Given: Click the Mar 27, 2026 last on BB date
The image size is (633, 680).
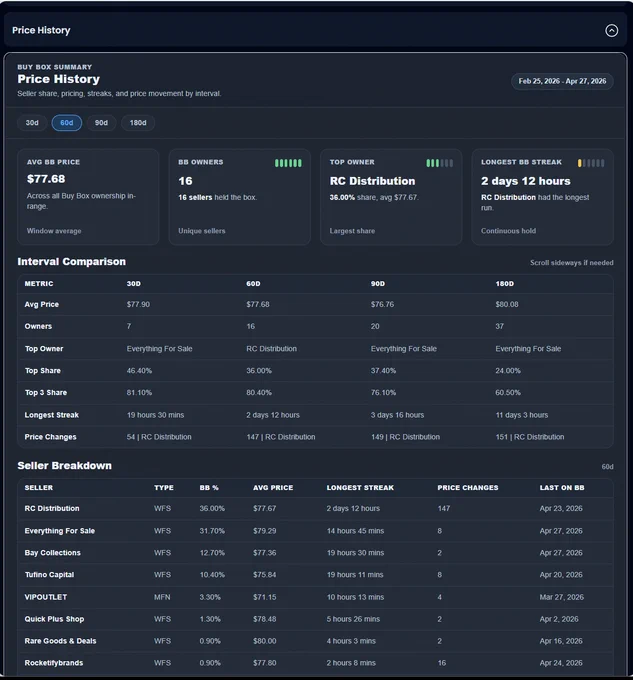Looking at the screenshot, I should (x=561, y=597).
